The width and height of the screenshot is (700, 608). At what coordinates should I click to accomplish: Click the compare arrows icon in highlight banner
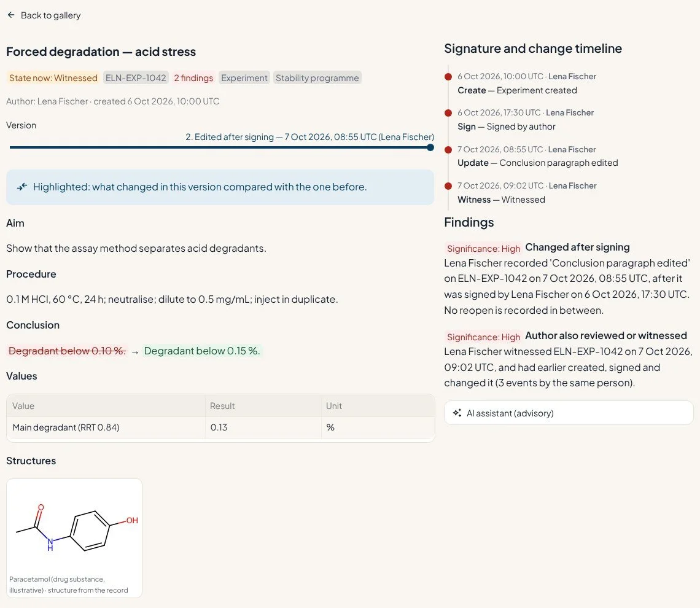(22, 187)
